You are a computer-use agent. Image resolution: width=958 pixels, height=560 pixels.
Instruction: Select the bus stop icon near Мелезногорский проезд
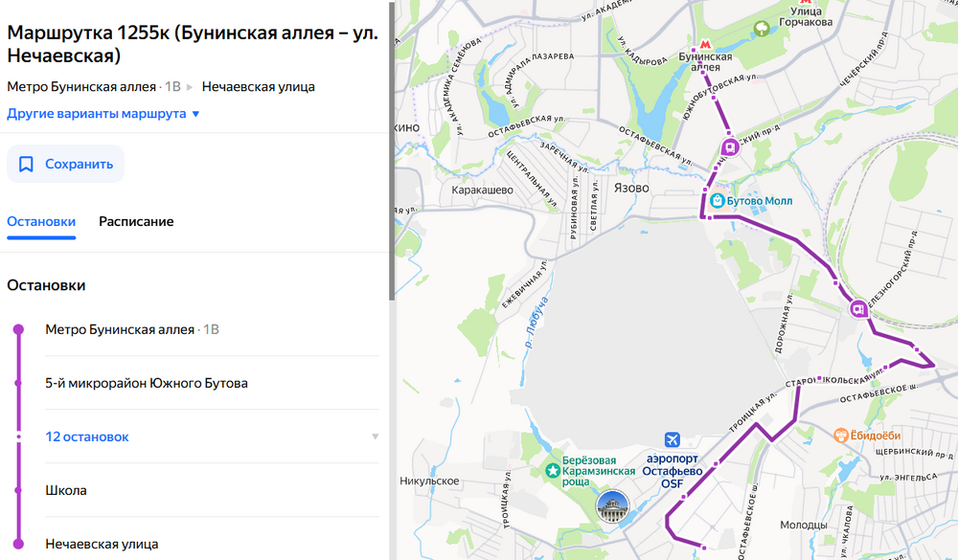pos(859,309)
